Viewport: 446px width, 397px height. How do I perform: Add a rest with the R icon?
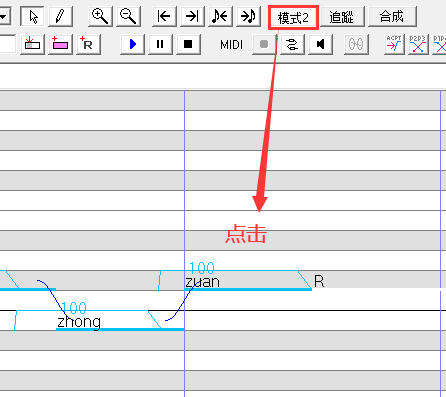[x=88, y=44]
